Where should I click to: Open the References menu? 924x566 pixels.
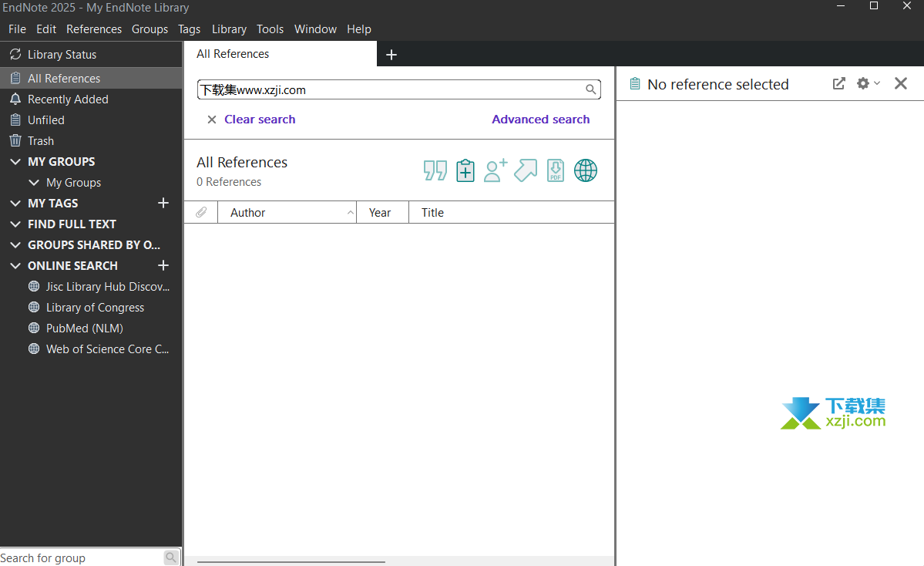(94, 29)
